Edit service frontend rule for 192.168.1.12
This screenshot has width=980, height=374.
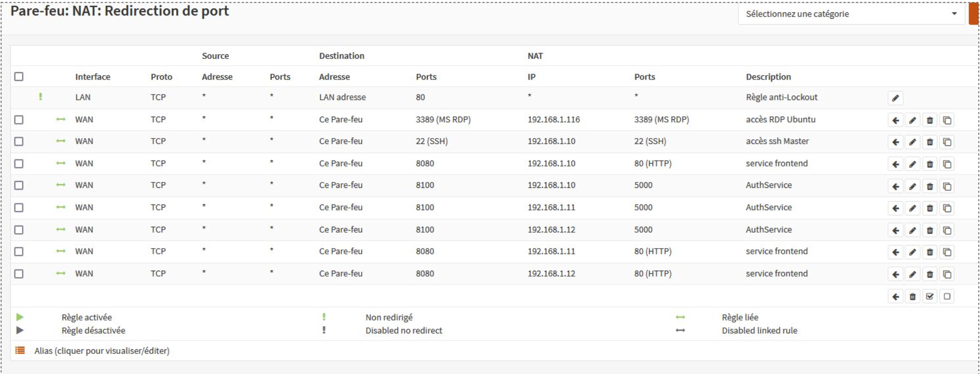(x=912, y=274)
